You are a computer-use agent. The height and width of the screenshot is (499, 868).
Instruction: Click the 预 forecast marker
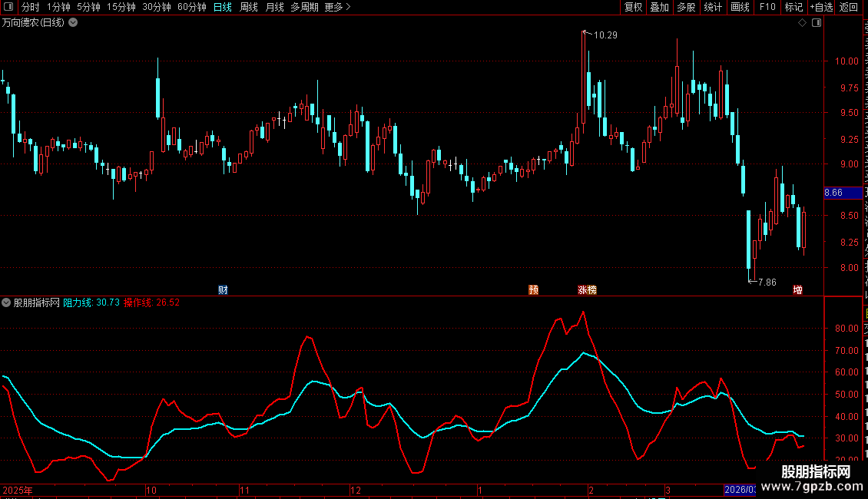pos(534,290)
